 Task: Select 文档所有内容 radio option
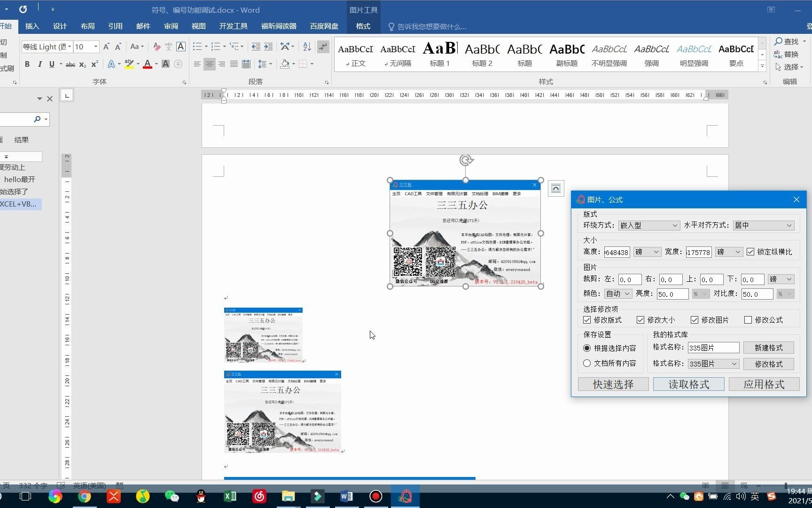click(x=587, y=363)
